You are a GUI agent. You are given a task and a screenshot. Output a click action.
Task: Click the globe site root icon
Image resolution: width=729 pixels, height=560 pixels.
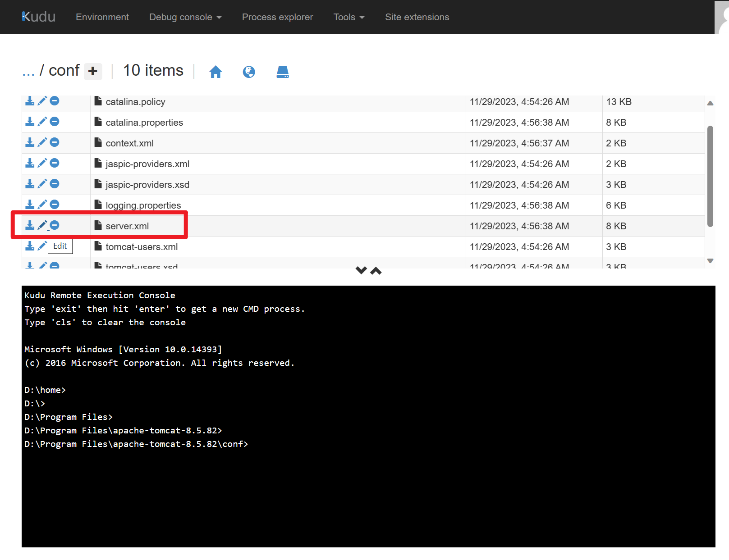coord(249,72)
